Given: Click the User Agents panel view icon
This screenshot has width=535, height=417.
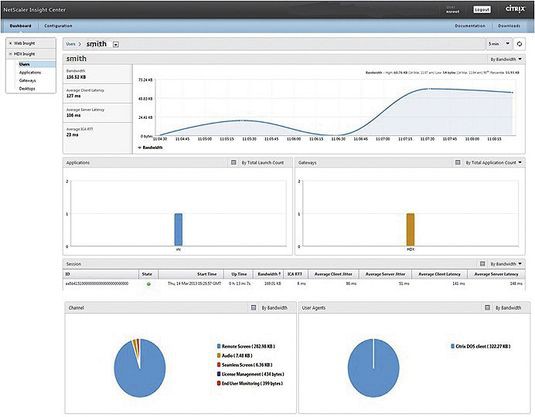Looking at the screenshot, I should pos(487,308).
